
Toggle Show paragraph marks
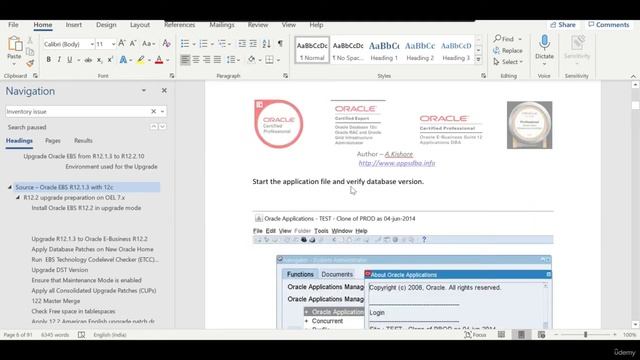pyautogui.click(x=280, y=43)
